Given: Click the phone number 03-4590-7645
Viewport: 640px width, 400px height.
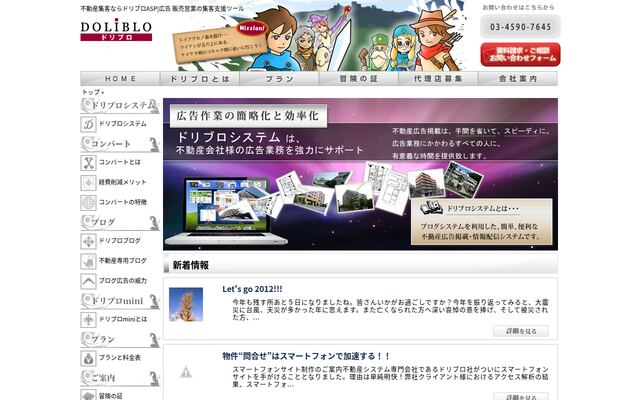Looking at the screenshot, I should tap(520, 27).
